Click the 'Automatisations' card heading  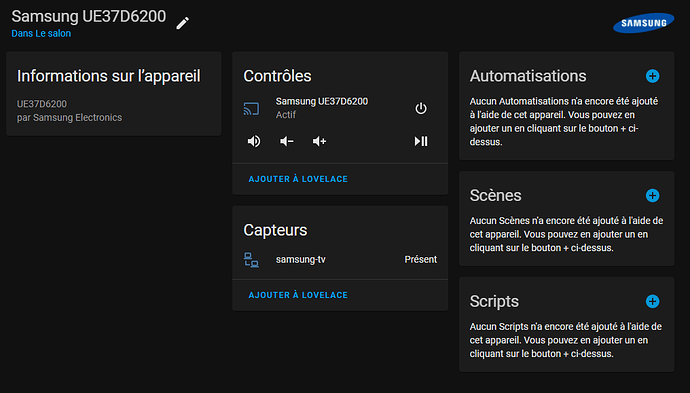click(x=528, y=76)
